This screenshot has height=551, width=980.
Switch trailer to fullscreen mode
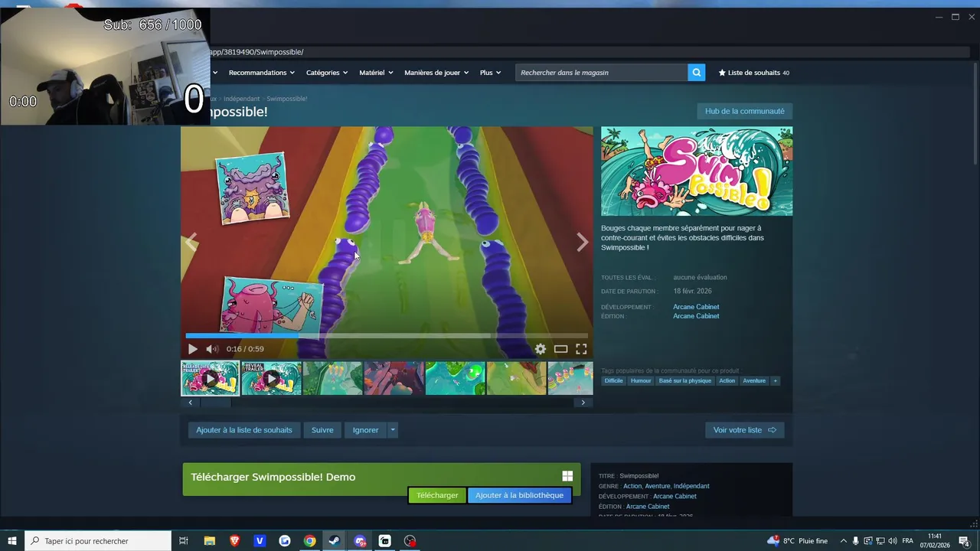(x=581, y=349)
